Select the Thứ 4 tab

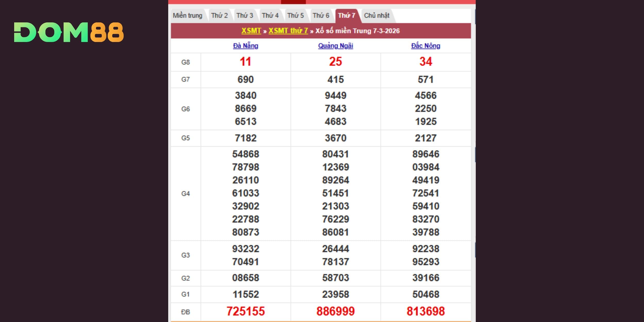(270, 16)
